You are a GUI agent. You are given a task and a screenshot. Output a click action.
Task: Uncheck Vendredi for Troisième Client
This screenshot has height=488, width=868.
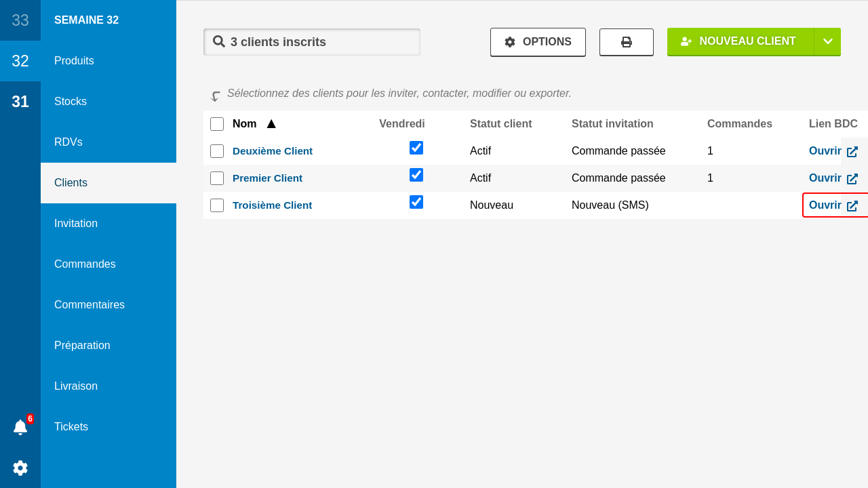tap(416, 202)
